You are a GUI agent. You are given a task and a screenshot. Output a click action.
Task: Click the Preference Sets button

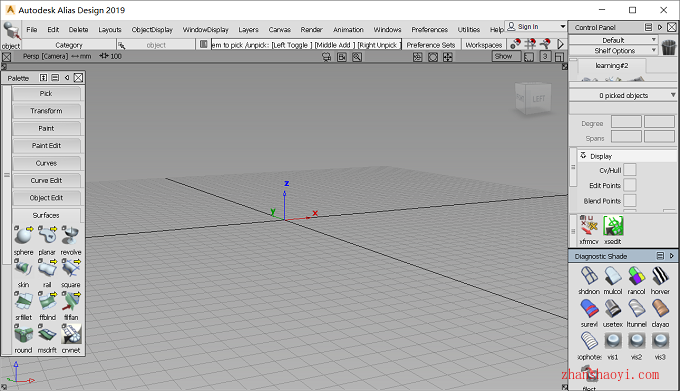pos(431,45)
